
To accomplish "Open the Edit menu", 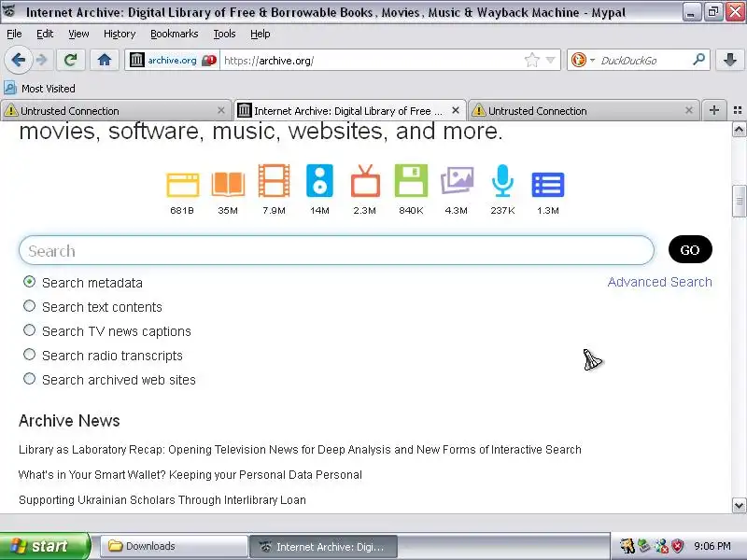I will [45, 34].
